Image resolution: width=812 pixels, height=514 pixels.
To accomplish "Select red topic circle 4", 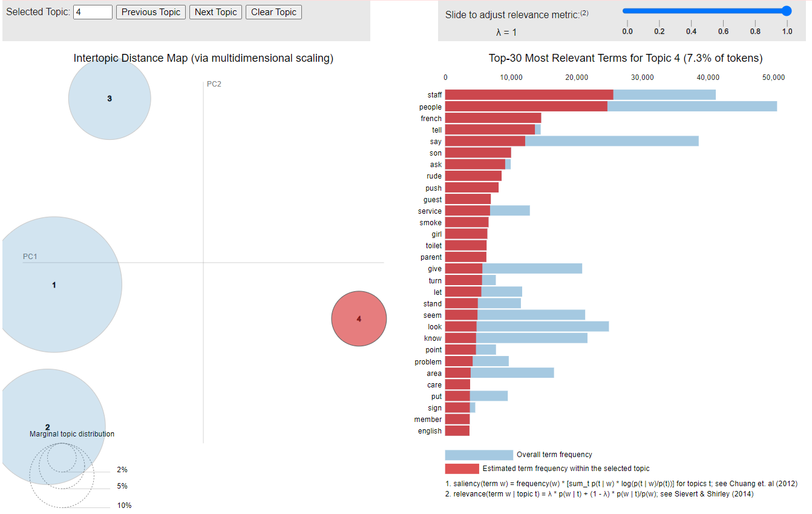I will point(359,318).
